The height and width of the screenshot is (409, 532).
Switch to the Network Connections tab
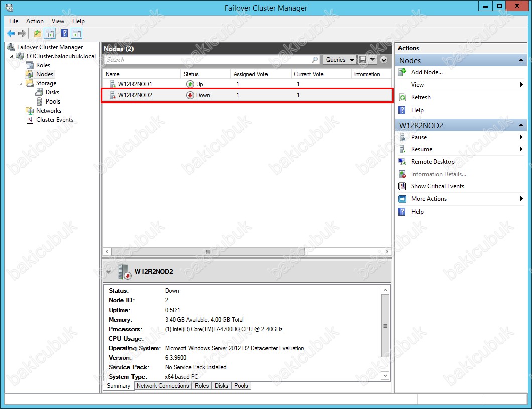point(163,386)
